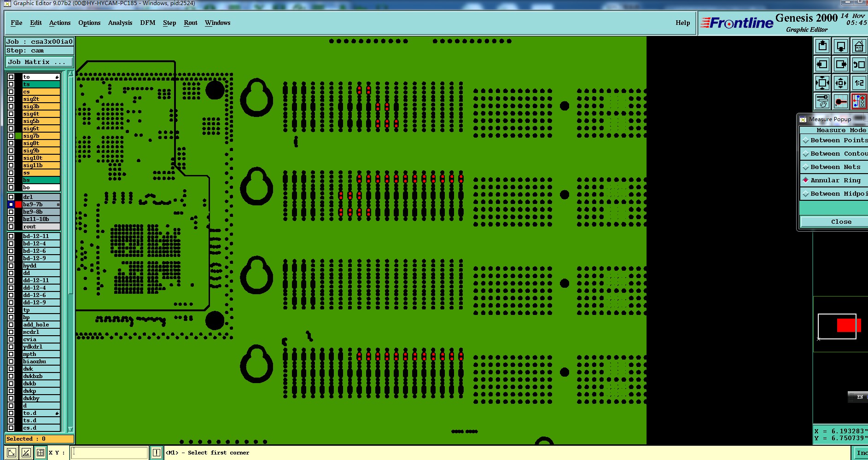Toggle the checkbox for layer ts
This screenshot has height=460, width=868.
coord(11,84)
